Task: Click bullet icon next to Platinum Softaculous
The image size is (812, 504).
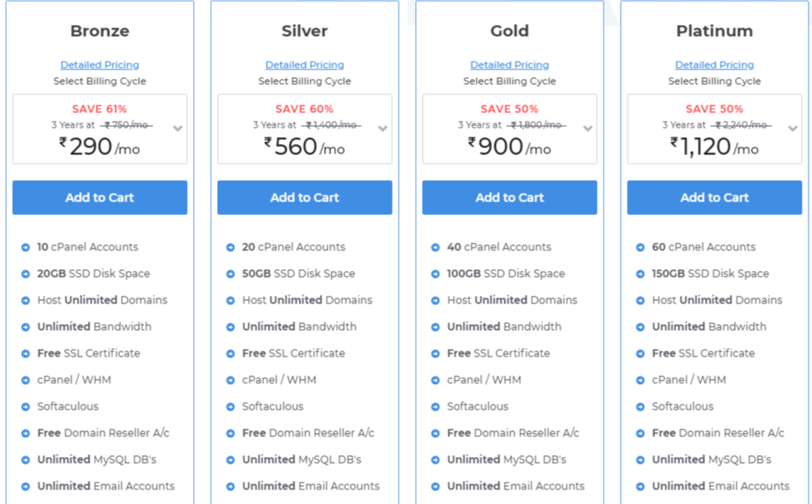Action: pos(641,407)
